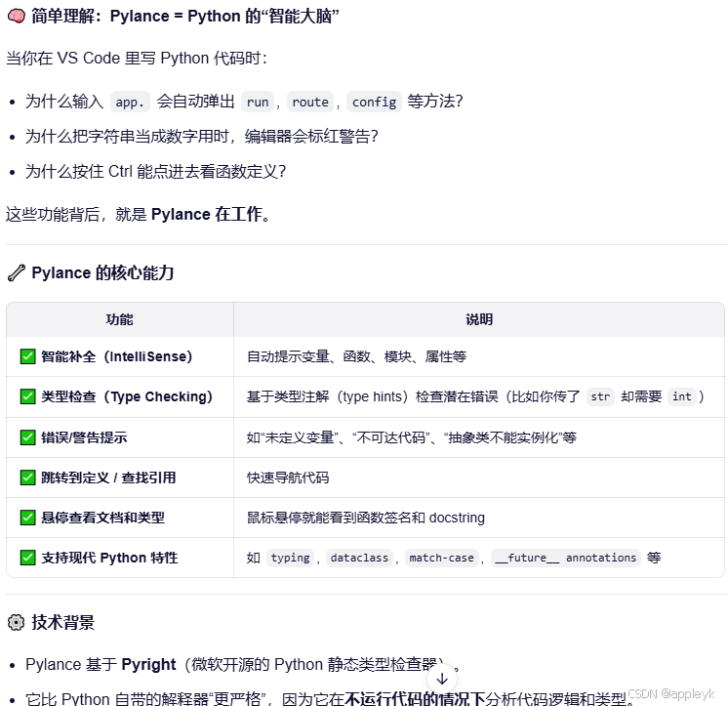Click the bullet 为什么把字符串当成数字用时

pyautogui.click(x=201, y=136)
